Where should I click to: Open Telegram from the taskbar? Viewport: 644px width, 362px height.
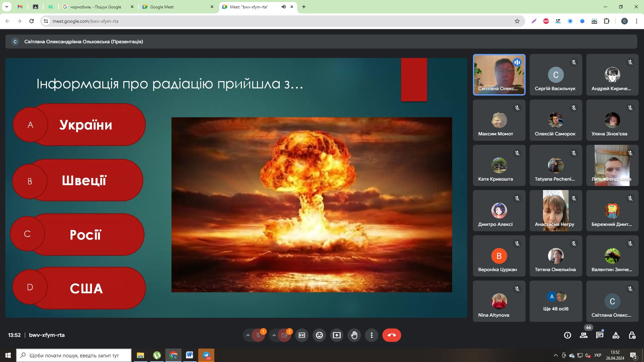click(x=206, y=355)
